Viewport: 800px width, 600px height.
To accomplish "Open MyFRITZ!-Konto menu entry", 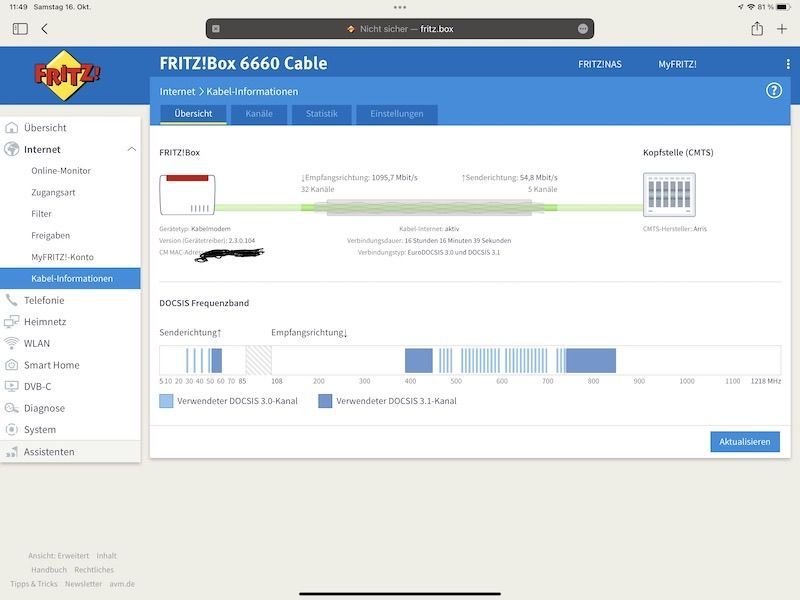I will [x=62, y=257].
